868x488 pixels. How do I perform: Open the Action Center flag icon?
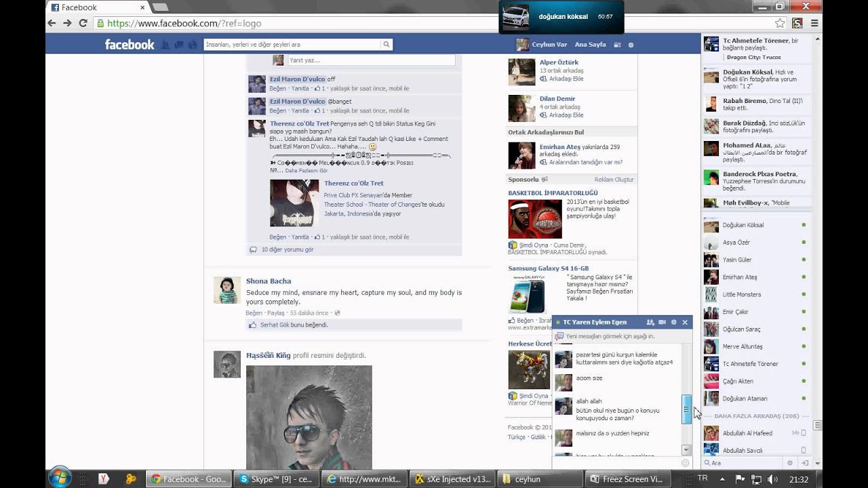[741, 479]
